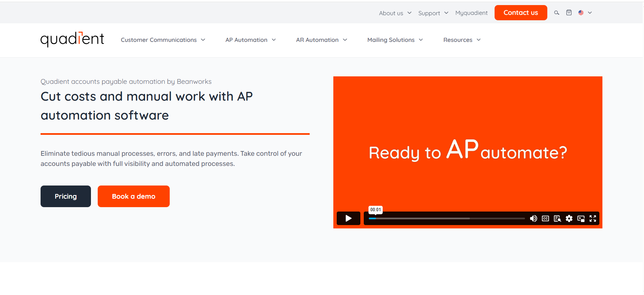Toggle closed captions on the video
This screenshot has height=295, width=644.
(x=545, y=219)
